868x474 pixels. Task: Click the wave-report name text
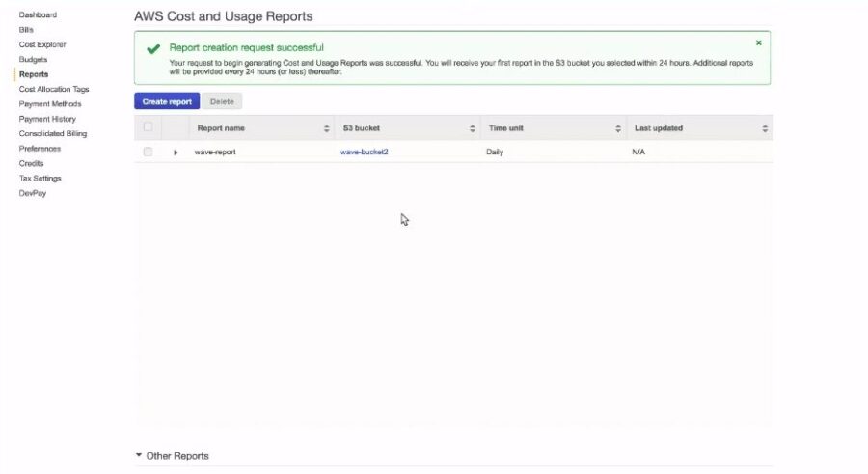click(x=215, y=152)
